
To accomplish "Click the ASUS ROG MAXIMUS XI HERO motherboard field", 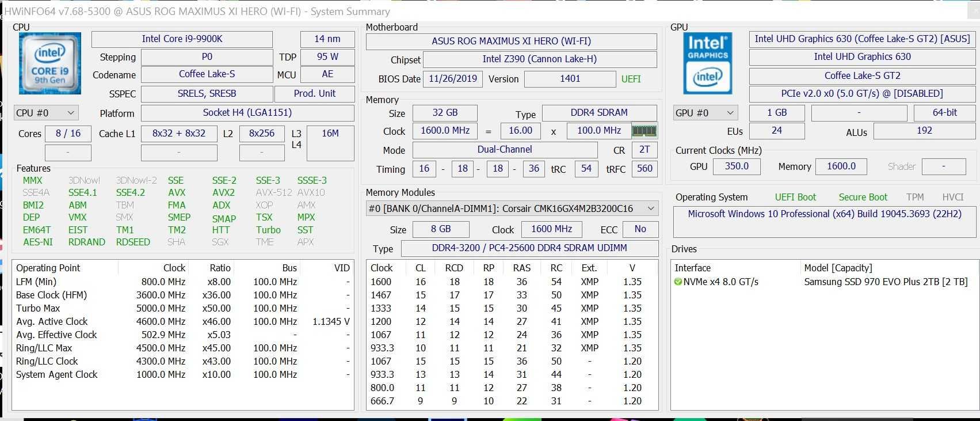I will tap(512, 41).
